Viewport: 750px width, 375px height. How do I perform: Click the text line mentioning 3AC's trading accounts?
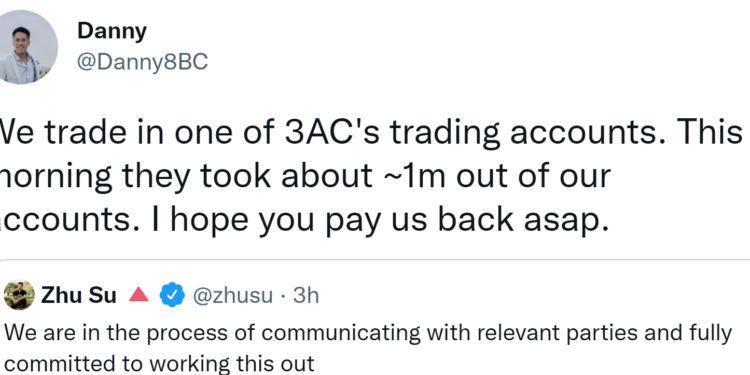point(371,133)
